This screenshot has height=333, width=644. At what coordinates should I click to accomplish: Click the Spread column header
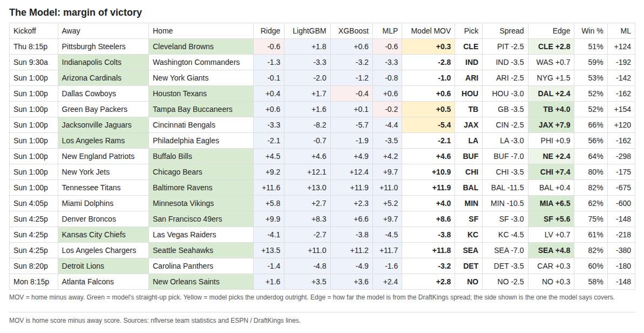[505, 31]
